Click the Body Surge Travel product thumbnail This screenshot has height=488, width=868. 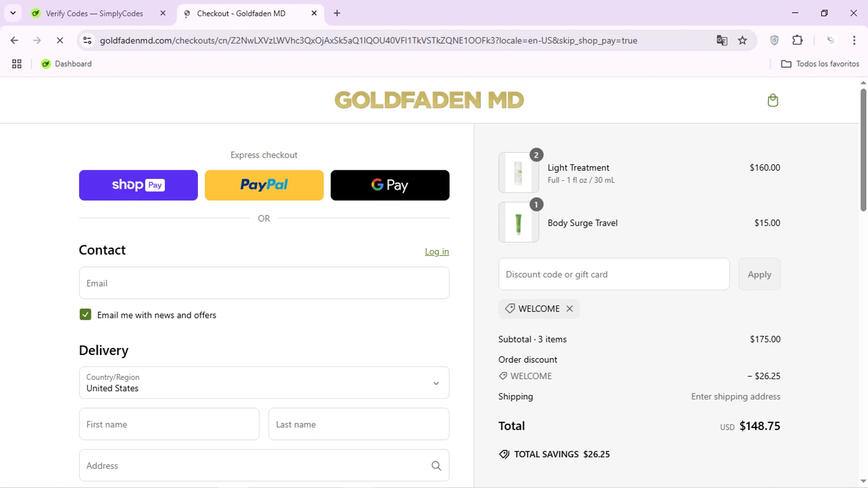[518, 222]
